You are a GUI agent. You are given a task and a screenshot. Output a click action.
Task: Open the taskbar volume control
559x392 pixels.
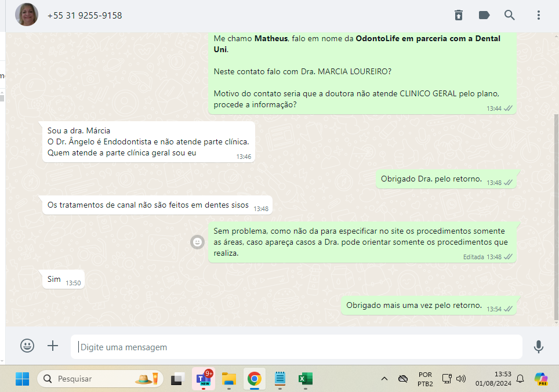(461, 379)
